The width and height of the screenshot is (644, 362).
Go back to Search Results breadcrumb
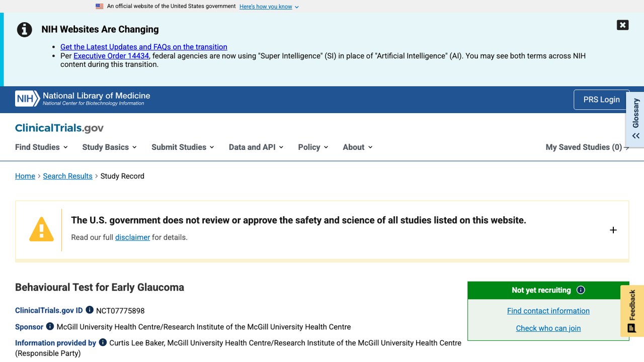(x=68, y=176)
